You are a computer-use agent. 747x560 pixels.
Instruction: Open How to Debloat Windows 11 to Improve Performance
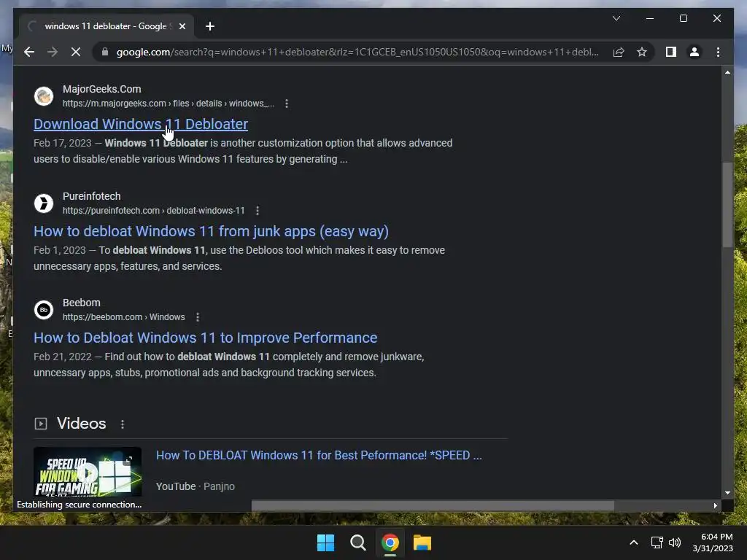click(x=205, y=338)
